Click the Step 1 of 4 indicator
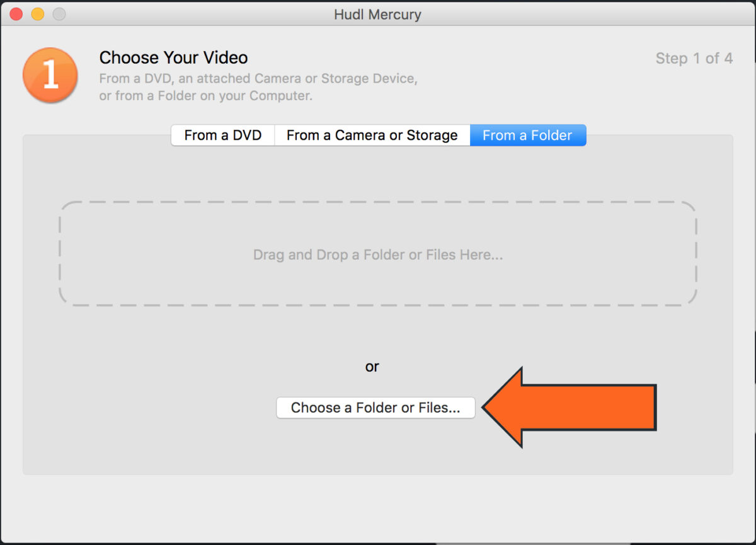 694,59
